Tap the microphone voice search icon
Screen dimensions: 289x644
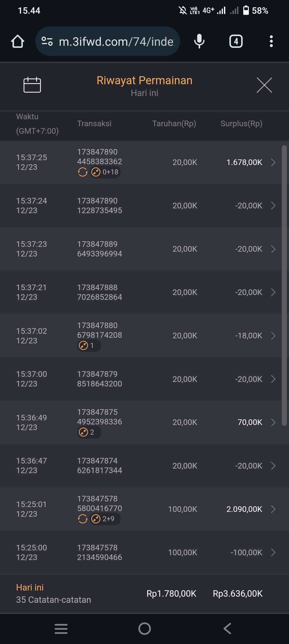pyautogui.click(x=199, y=41)
